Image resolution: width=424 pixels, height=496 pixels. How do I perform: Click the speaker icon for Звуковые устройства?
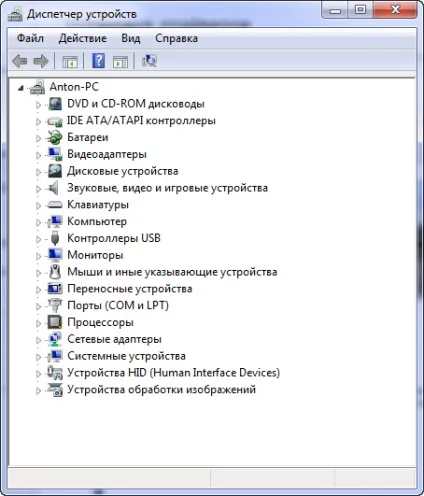pyautogui.click(x=54, y=188)
